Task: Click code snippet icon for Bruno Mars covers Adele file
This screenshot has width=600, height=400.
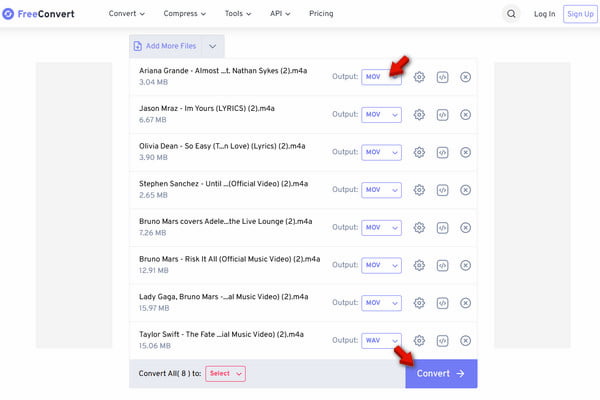Action: [x=442, y=228]
